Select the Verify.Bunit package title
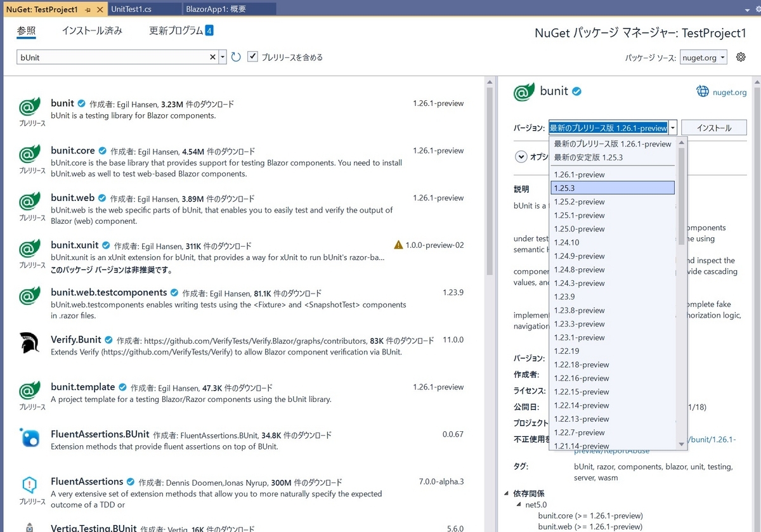The image size is (761, 532). click(x=76, y=339)
